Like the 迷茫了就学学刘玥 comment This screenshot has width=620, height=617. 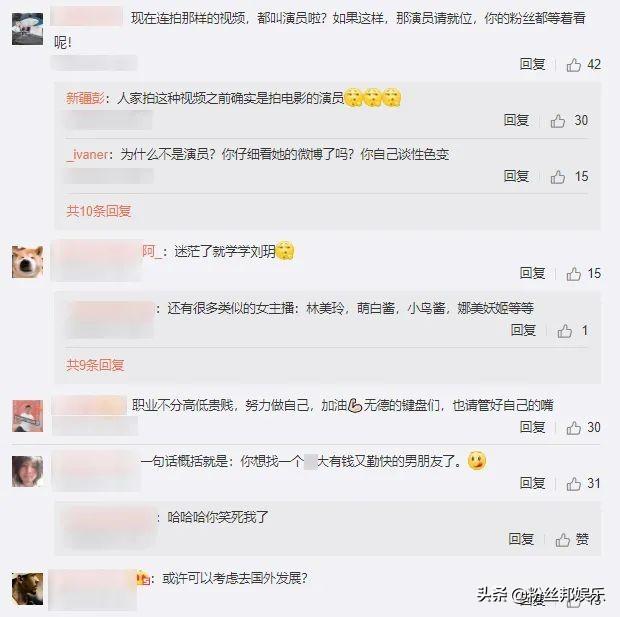point(573,273)
